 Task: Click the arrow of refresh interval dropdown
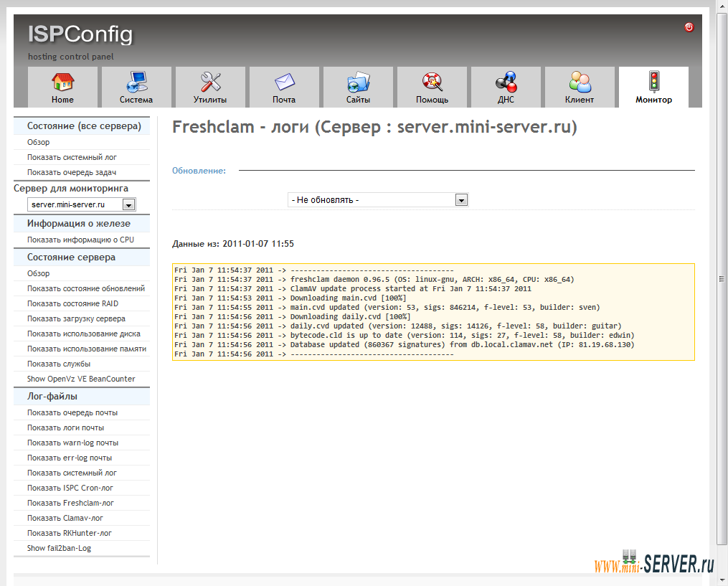(461, 200)
